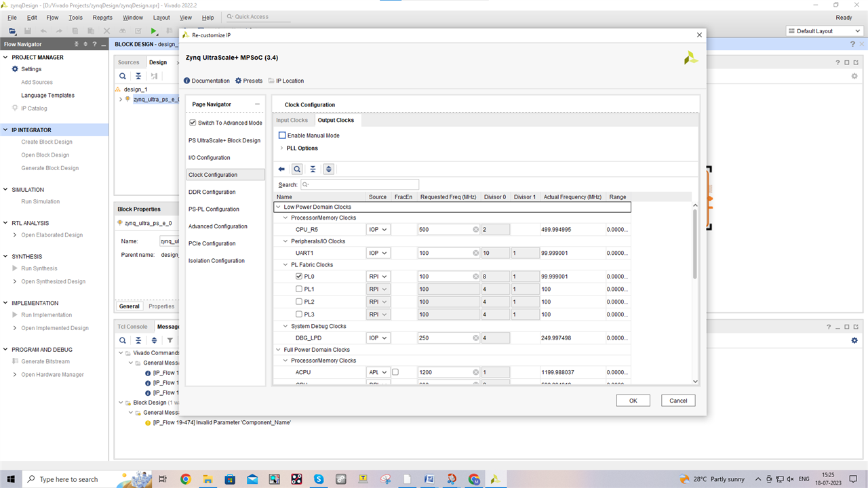Toggle the search icon in Clock Configuration toolbar
Screen dimensions: 868x488
[297, 169]
